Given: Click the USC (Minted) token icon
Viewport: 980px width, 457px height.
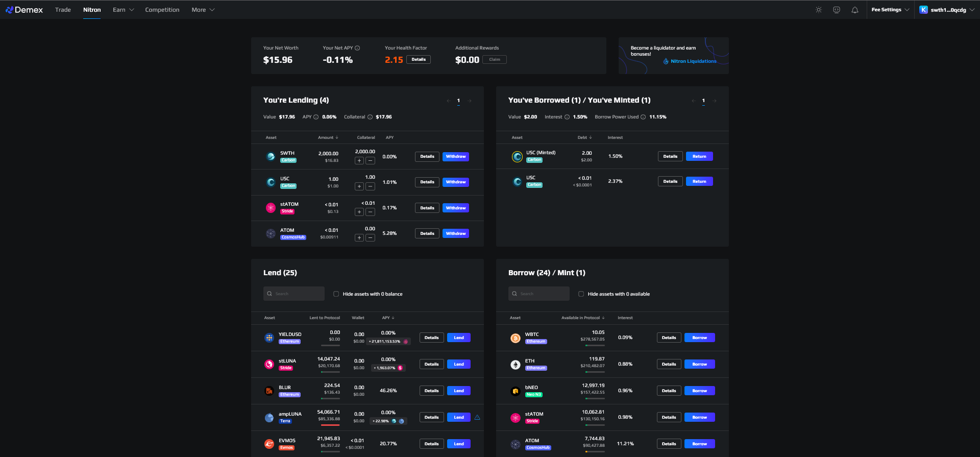Looking at the screenshot, I should click(517, 156).
